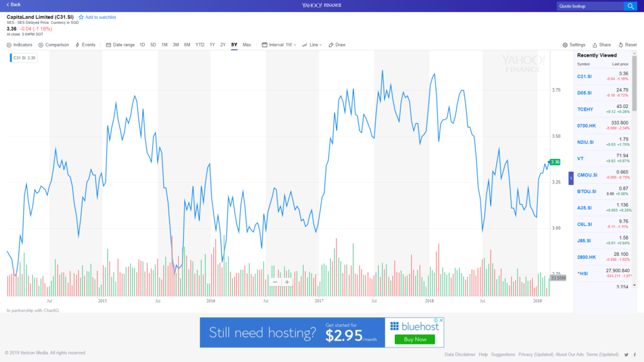The image size is (644, 362).
Task: Click the Buy Now ad button
Action: (x=415, y=339)
